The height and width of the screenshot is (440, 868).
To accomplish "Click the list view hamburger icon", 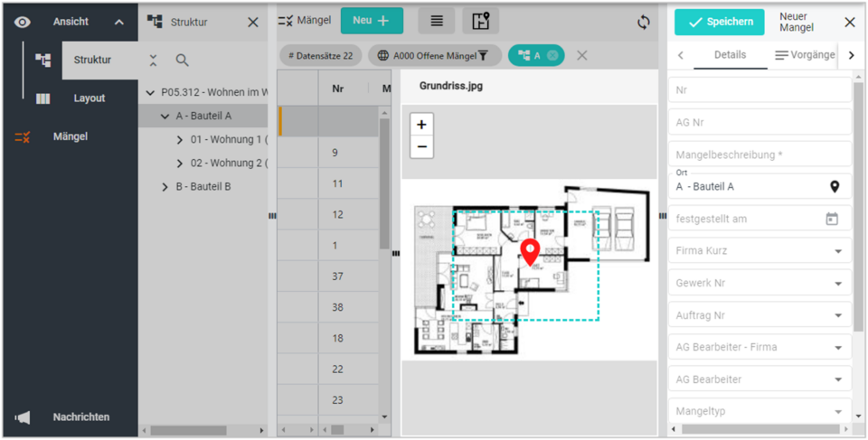I will [x=436, y=21].
